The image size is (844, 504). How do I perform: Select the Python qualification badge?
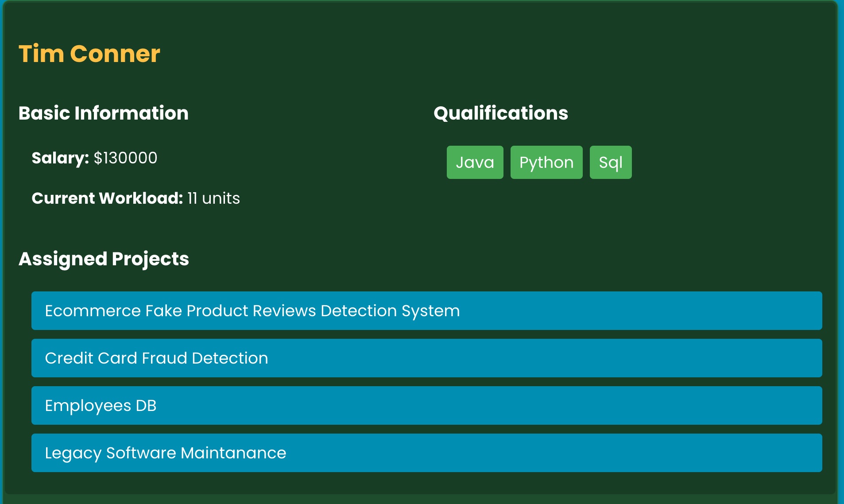546,162
